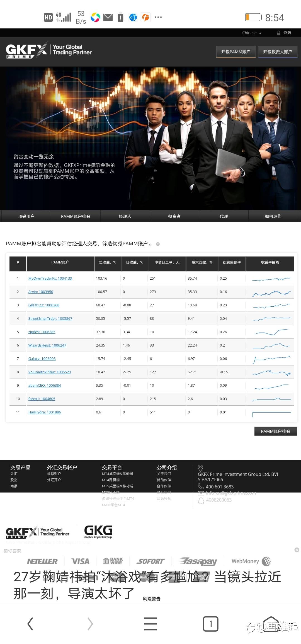The height and width of the screenshot is (644, 301).
Task: Click the 外汇开户 footer link
Action: click(54, 480)
